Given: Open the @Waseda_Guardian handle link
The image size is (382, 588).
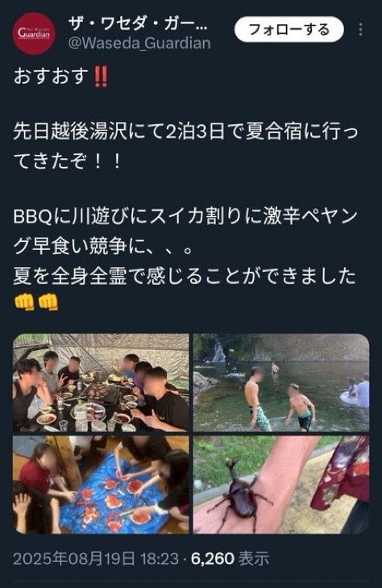Looking at the screenshot, I should pyautogui.click(x=139, y=44).
